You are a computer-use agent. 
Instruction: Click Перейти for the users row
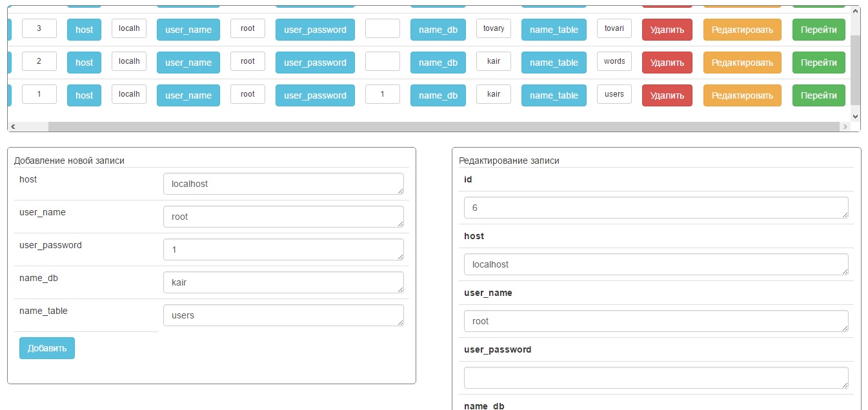[x=819, y=95]
